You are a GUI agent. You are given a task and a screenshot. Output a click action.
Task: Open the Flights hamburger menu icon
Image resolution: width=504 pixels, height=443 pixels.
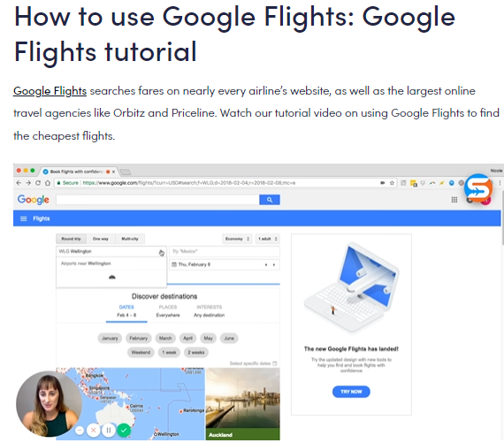tap(24, 218)
